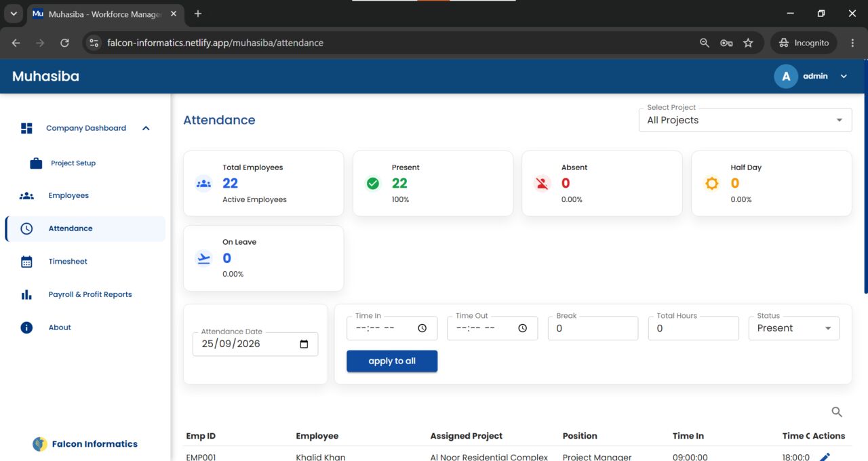The image size is (868, 461).
Task: Click the Break input field
Action: tap(593, 328)
